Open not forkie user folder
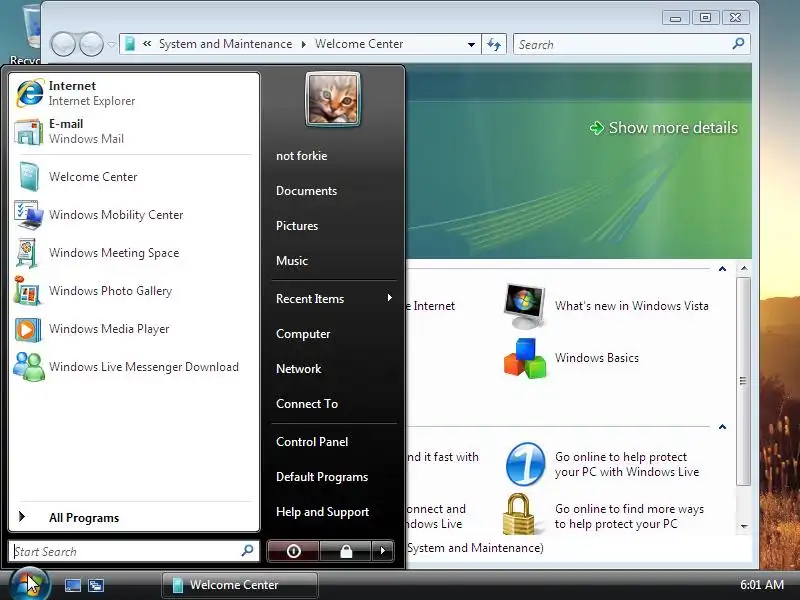Screen dimensions: 800x600 (302, 156)
